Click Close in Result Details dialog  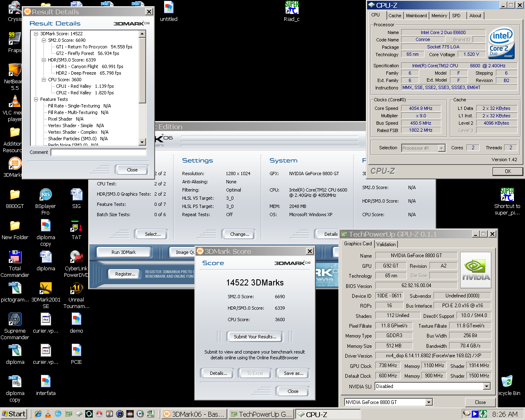(x=132, y=170)
